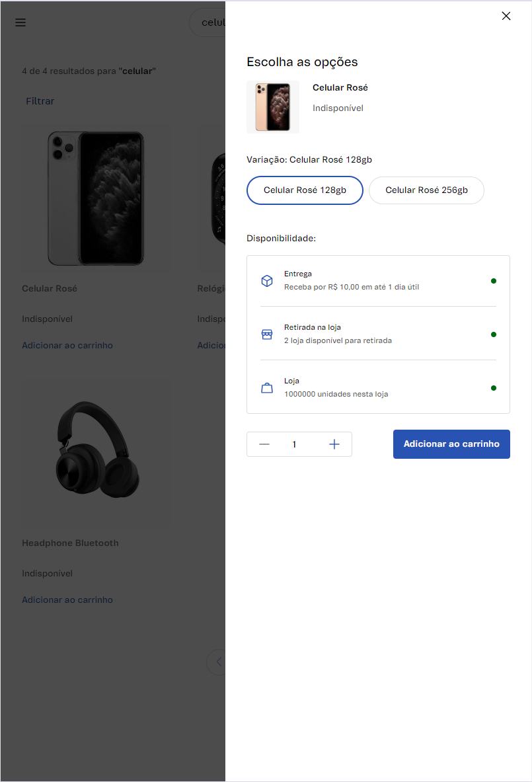
Task: Click the store pickup icon
Action: tap(267, 334)
